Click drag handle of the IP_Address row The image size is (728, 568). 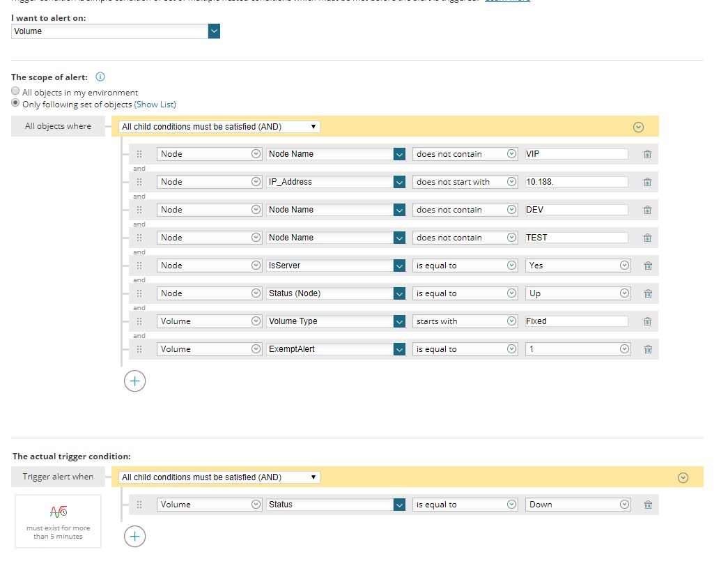coord(139,182)
